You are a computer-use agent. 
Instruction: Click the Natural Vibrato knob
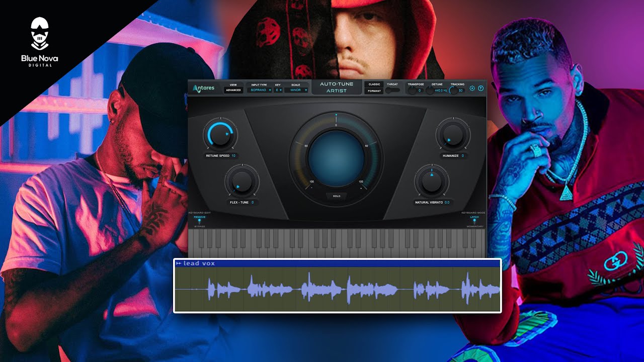coord(431,180)
